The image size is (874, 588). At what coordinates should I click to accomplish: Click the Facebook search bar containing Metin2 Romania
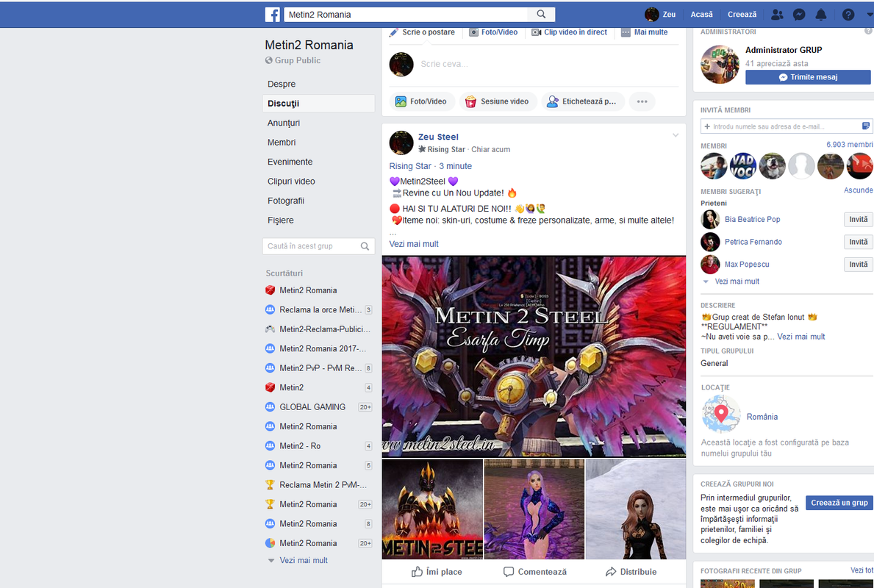click(x=406, y=15)
